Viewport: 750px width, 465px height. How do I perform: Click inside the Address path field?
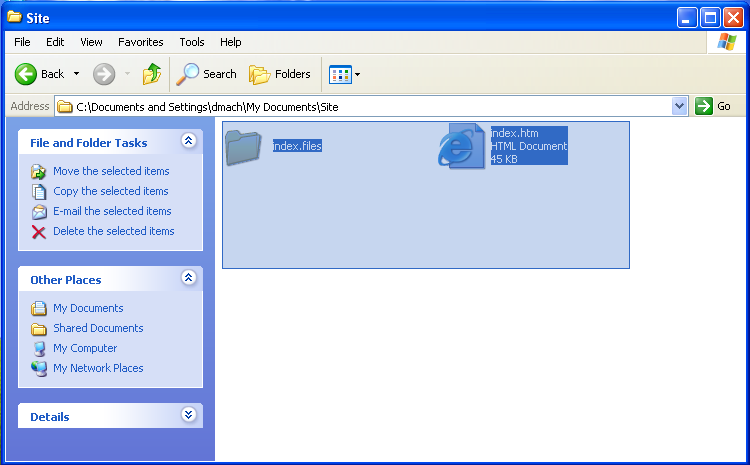pyautogui.click(x=370, y=106)
